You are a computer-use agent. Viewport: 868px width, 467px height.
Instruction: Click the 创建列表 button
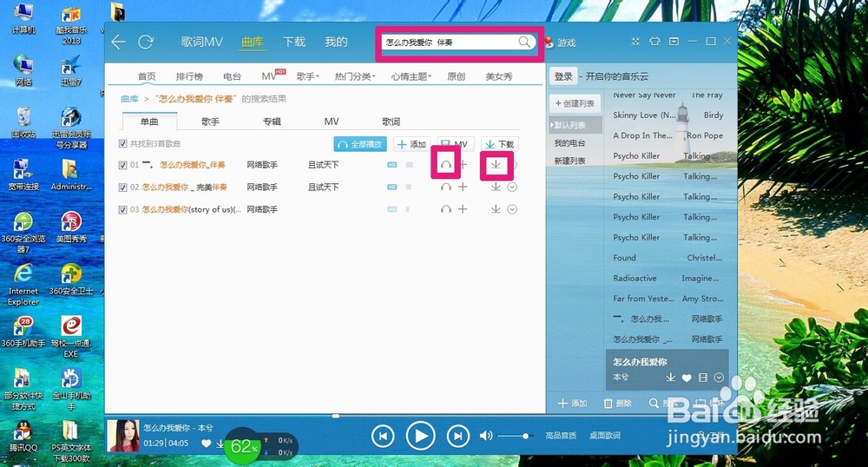pyautogui.click(x=575, y=103)
